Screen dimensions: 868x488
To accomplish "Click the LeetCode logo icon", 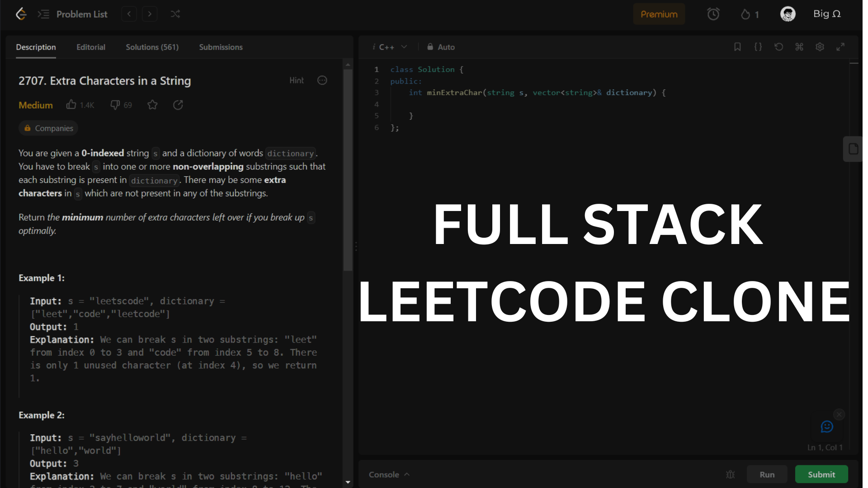I will (x=21, y=14).
